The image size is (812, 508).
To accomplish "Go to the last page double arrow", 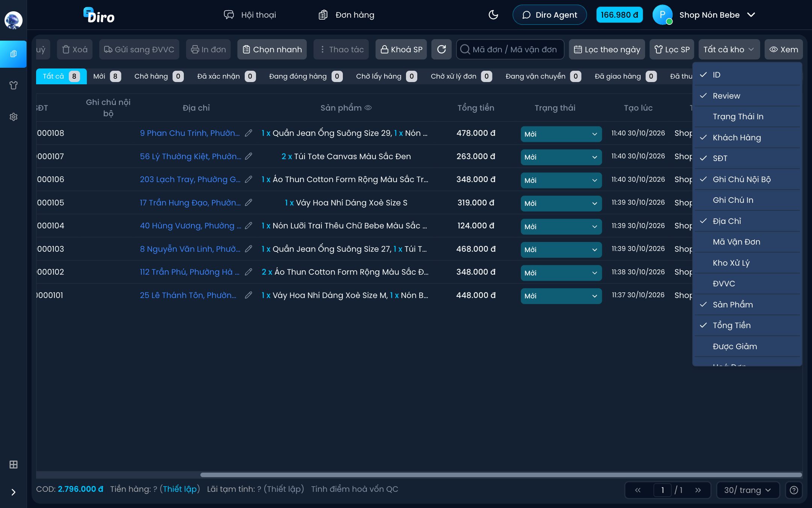I will pos(698,490).
